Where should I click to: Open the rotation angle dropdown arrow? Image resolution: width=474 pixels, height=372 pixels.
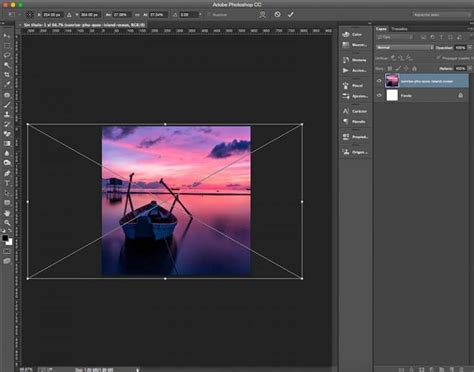tap(200, 15)
